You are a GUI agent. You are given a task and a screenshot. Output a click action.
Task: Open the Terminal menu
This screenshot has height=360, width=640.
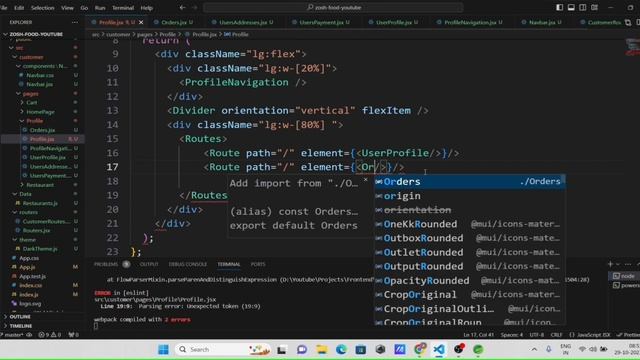(123, 8)
